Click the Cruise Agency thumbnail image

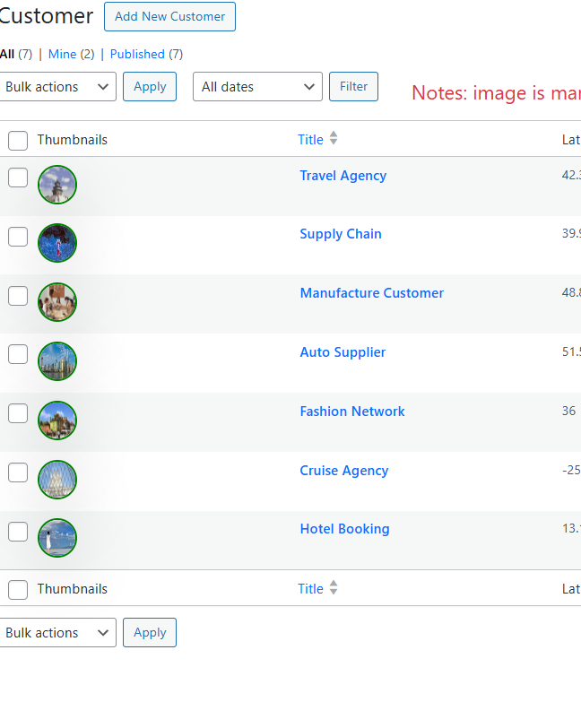(x=57, y=480)
